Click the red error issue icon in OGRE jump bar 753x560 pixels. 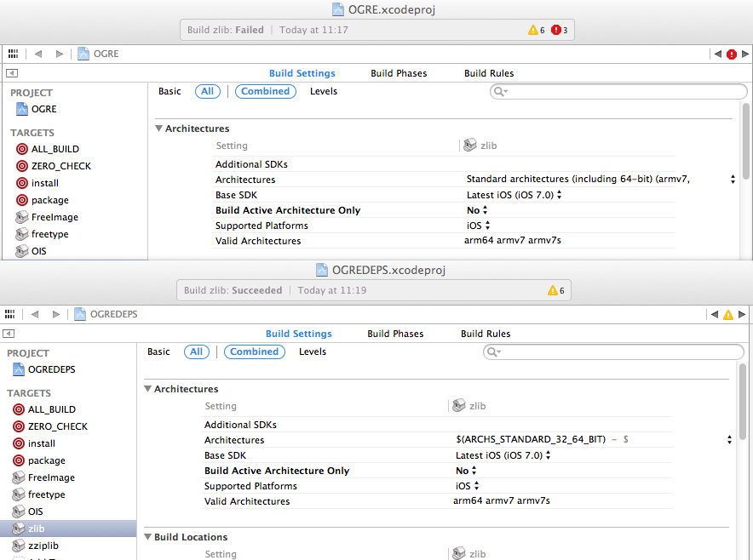[x=732, y=54]
